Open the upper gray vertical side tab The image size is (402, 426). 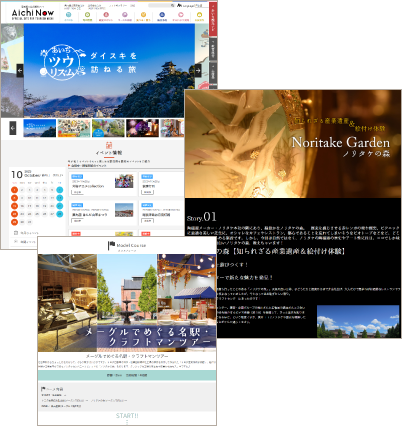213,49
